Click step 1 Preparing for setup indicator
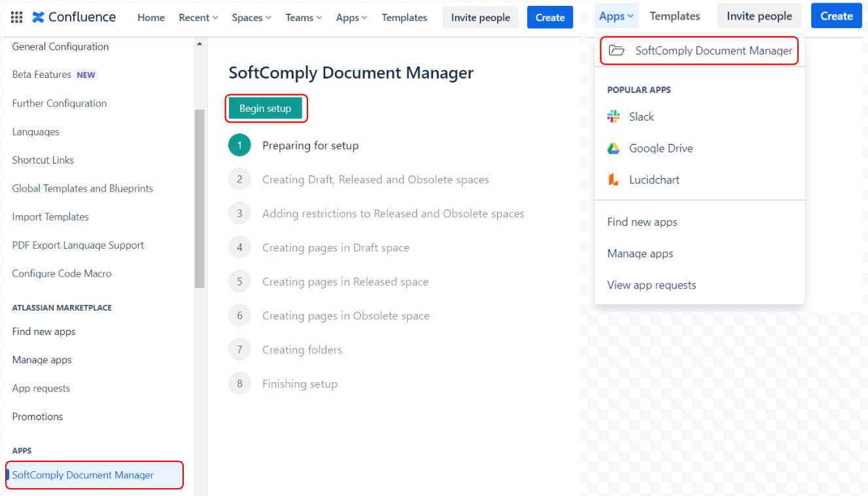868x496 pixels. [x=239, y=145]
